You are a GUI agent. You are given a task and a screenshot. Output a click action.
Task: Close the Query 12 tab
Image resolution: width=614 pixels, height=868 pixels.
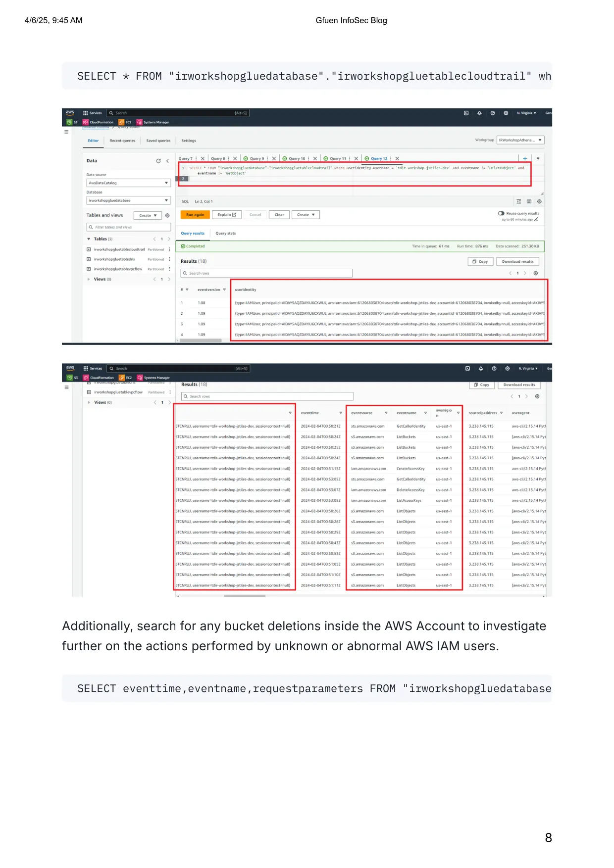point(397,159)
